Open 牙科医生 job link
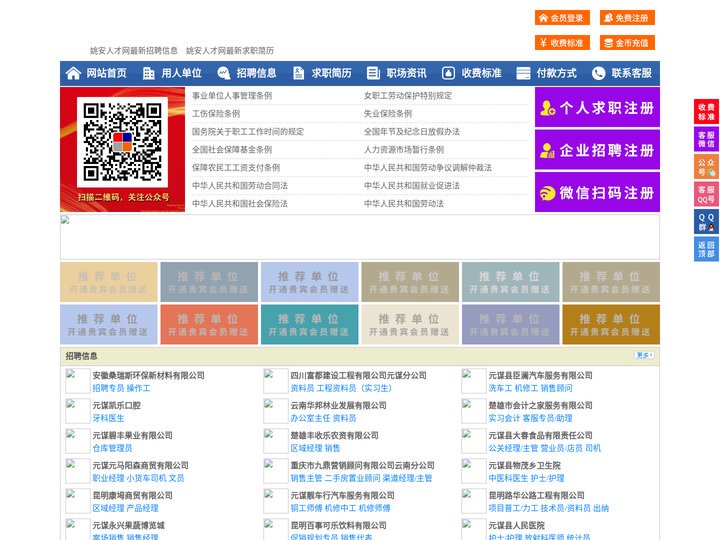The height and width of the screenshot is (540, 720). coord(108,418)
